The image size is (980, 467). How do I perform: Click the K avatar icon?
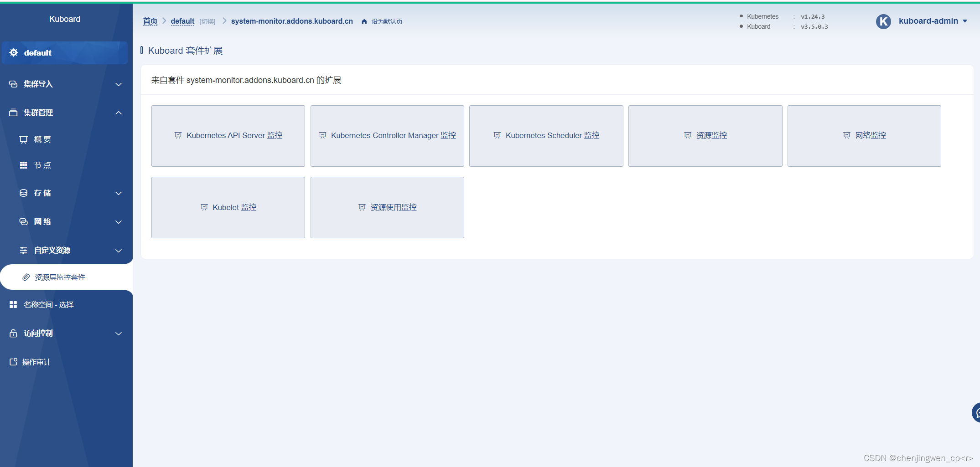tap(883, 21)
